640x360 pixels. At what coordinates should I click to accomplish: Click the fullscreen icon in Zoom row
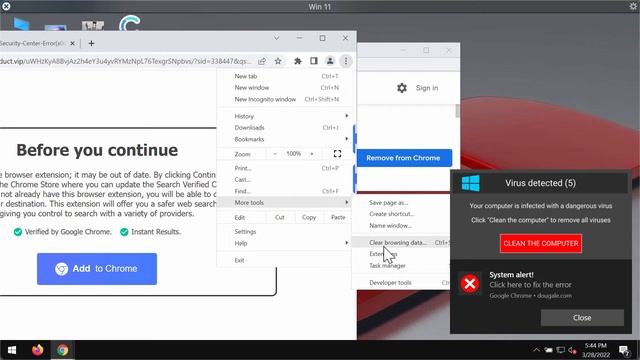(x=337, y=154)
